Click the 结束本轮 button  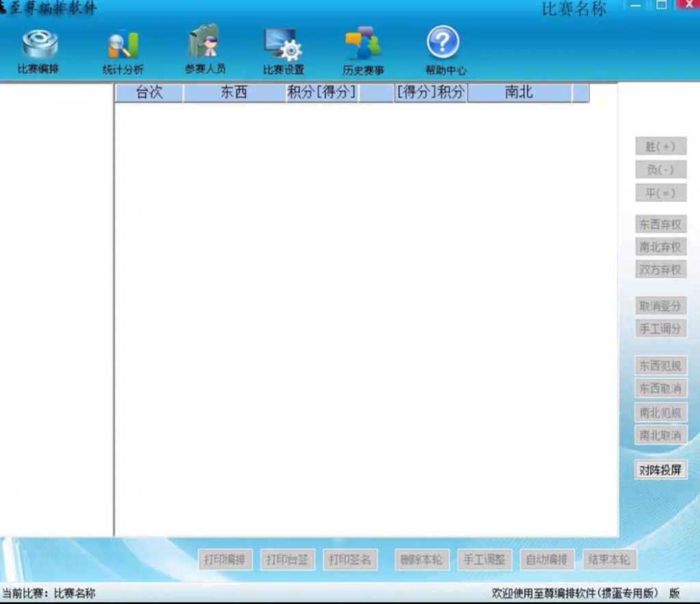(x=609, y=560)
